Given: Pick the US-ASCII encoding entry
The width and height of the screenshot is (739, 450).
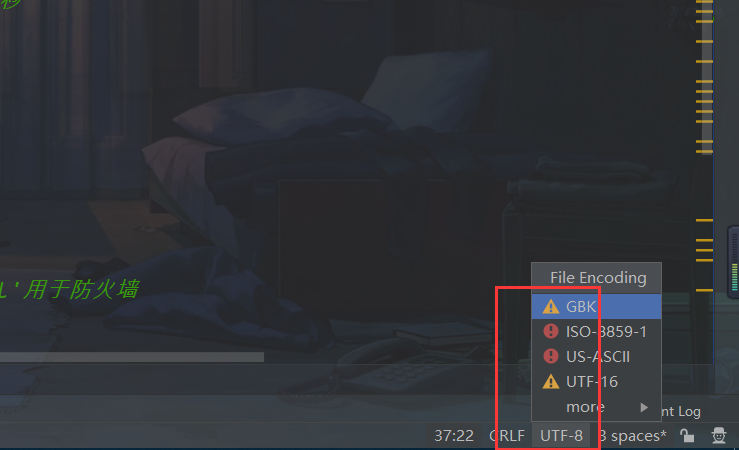Looking at the screenshot, I should tap(596, 357).
